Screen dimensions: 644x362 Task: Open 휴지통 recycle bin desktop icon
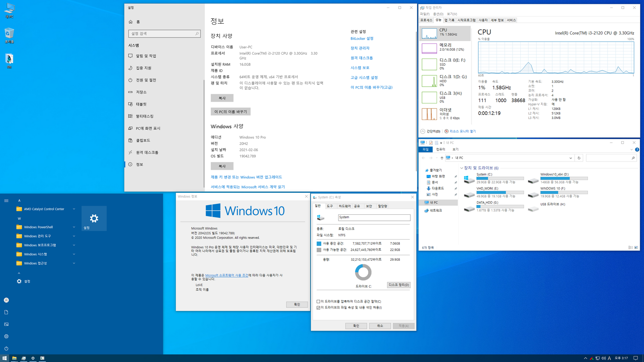(9, 36)
